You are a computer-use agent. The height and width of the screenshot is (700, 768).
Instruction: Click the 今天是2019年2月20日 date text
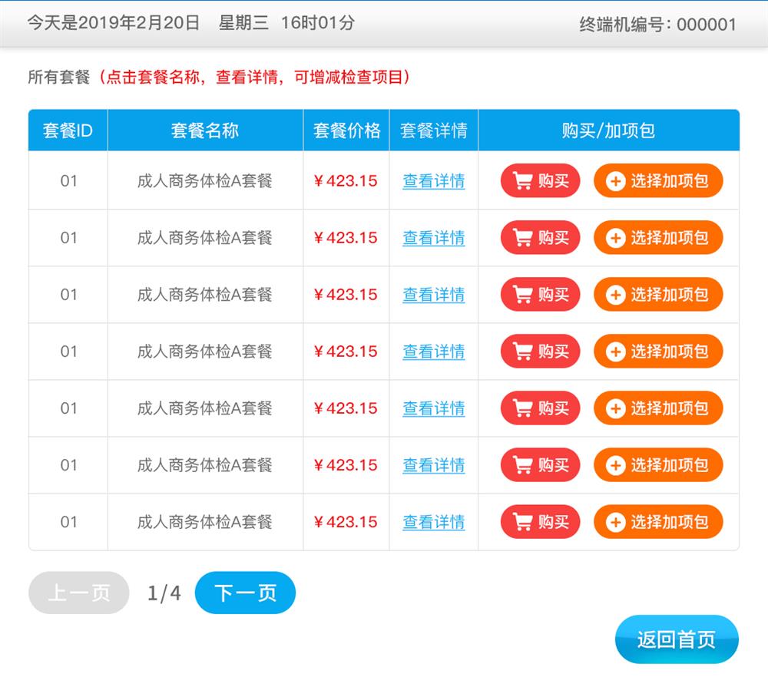(113, 22)
